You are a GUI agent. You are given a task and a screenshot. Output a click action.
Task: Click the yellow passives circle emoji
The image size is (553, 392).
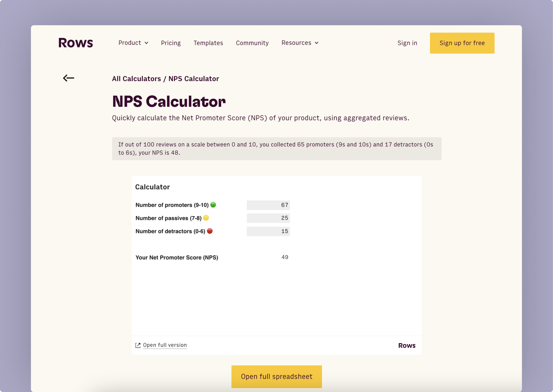click(206, 218)
